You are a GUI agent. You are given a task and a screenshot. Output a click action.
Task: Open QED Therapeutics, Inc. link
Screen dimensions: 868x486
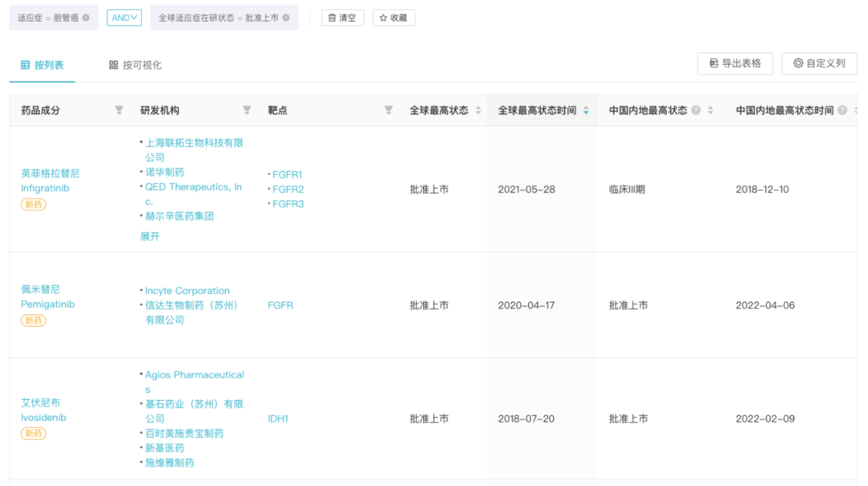coord(193,194)
